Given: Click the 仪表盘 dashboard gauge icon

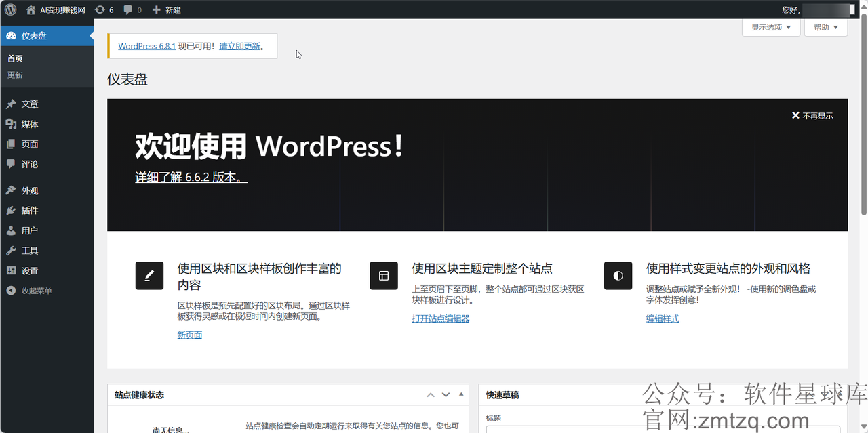Looking at the screenshot, I should (x=11, y=35).
